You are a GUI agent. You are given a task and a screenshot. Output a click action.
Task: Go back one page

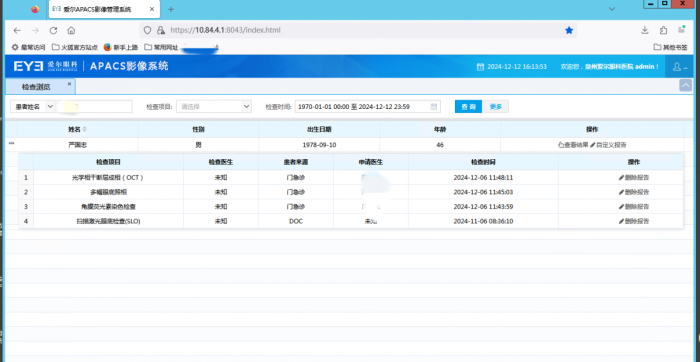(x=17, y=30)
